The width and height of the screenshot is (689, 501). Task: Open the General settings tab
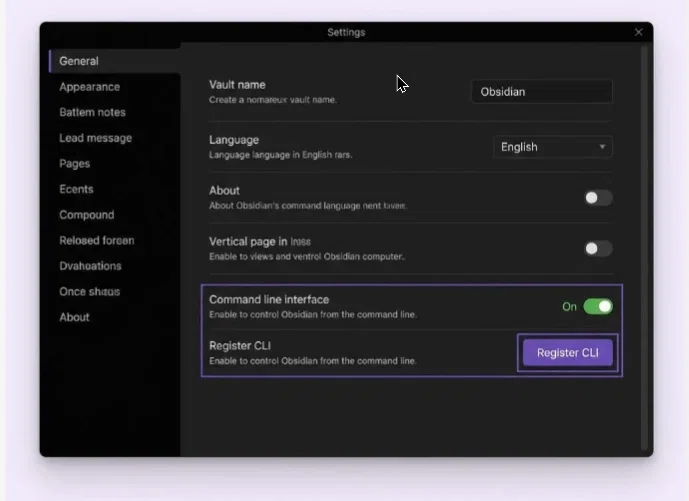click(114, 61)
